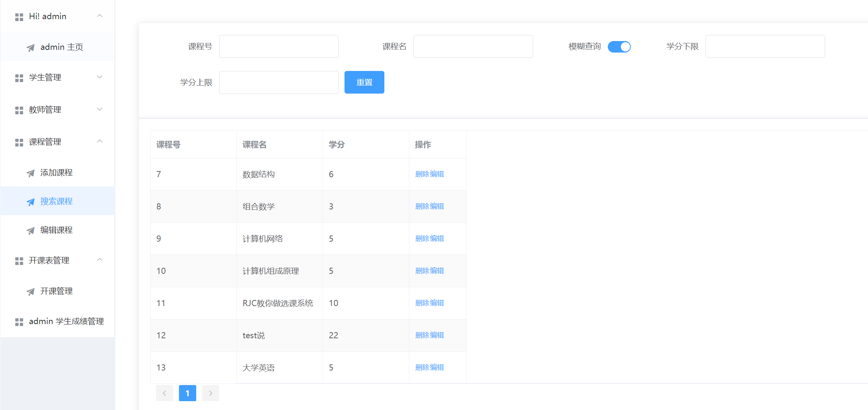Click the paper plane icon beside 搜索课程
The width and height of the screenshot is (868, 410).
pos(31,202)
